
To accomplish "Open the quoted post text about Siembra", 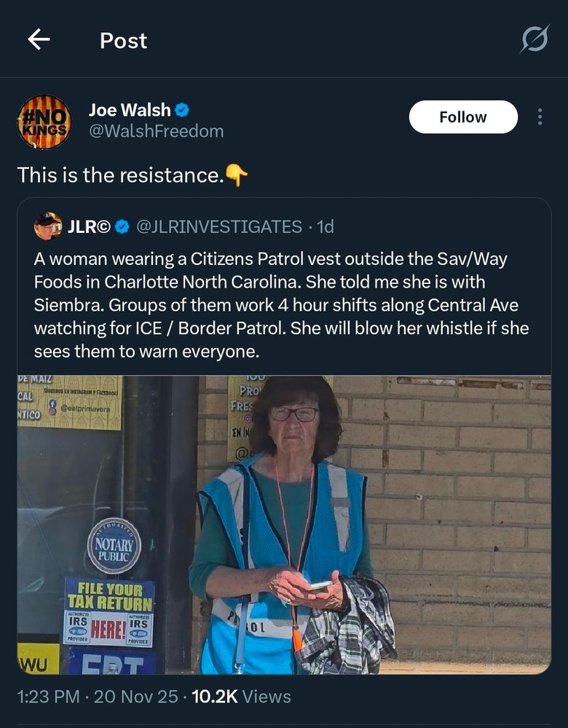I will tap(281, 305).
